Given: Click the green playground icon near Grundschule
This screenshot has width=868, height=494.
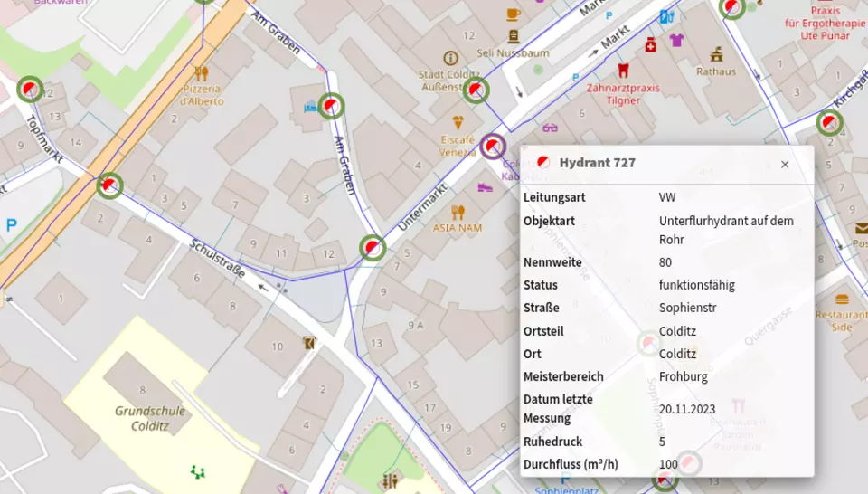Looking at the screenshot, I should (198, 472).
